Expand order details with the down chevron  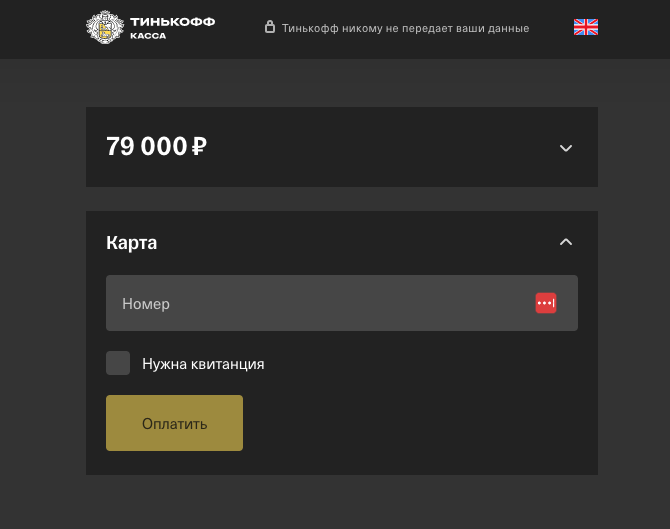tap(566, 148)
